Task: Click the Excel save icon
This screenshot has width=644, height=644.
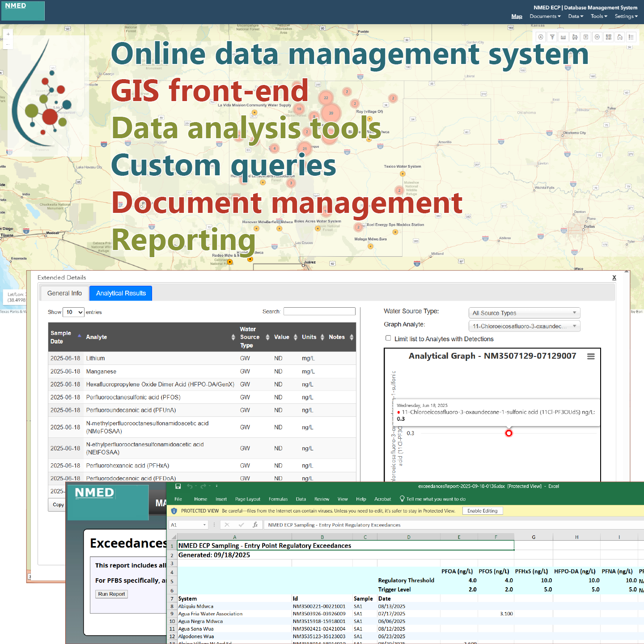Action: click(x=178, y=486)
